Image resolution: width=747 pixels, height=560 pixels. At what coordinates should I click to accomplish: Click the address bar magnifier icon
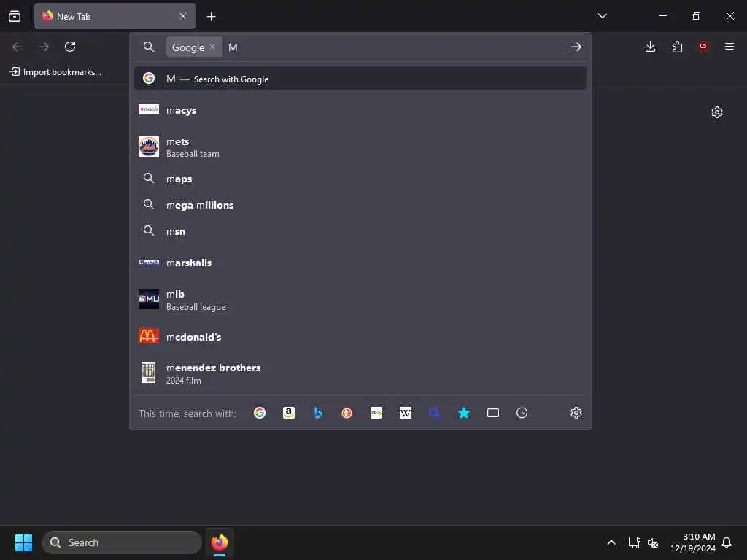tap(149, 47)
